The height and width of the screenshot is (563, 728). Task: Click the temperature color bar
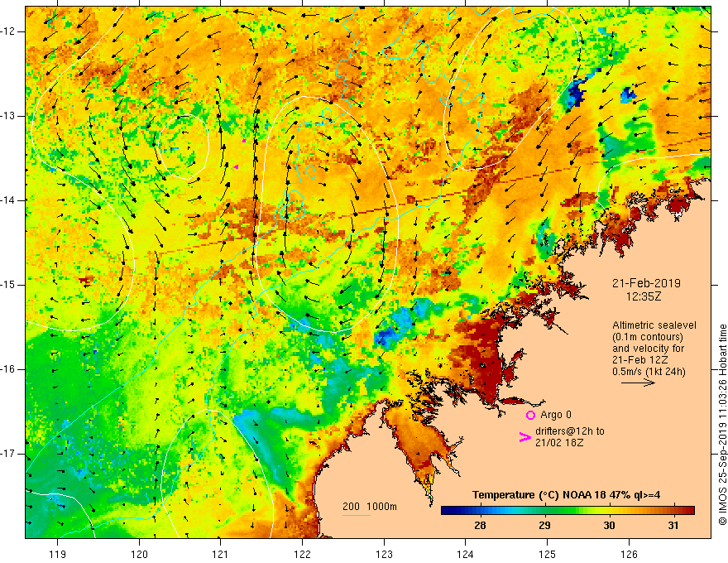click(x=568, y=511)
